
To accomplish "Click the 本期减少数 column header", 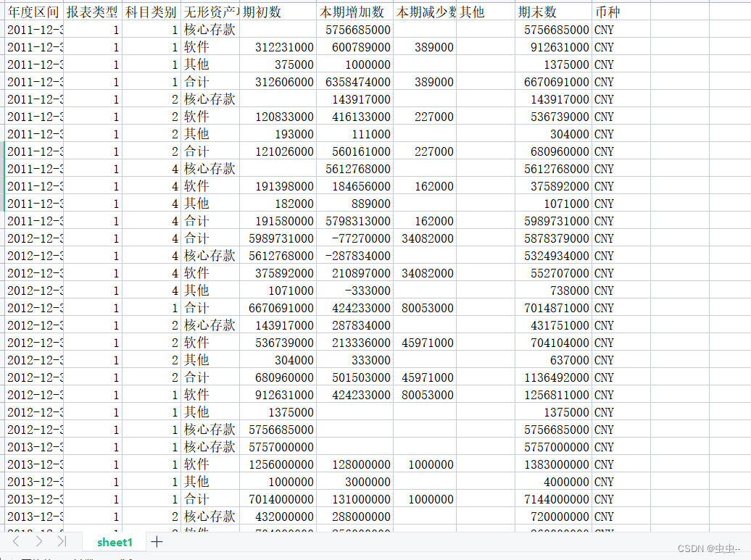I will [x=425, y=12].
